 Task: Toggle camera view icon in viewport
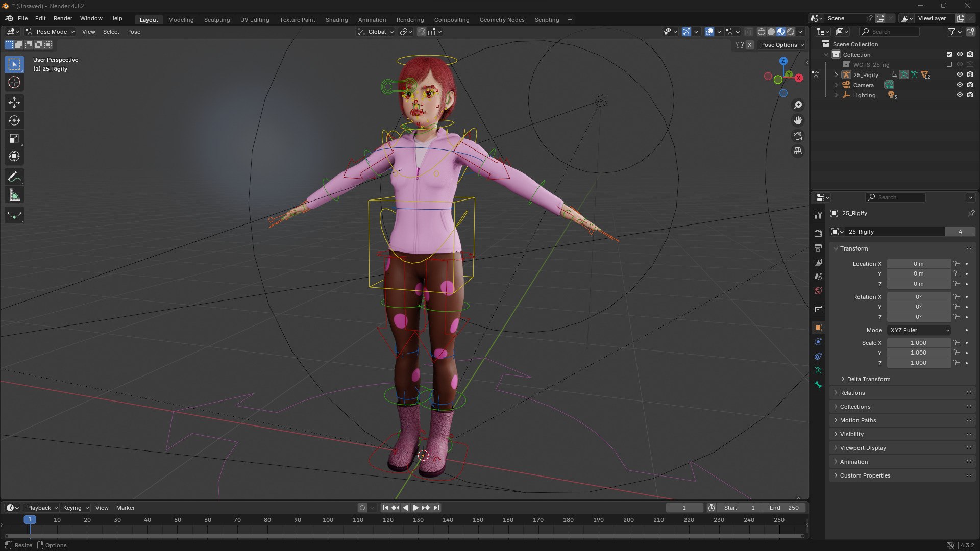[x=798, y=136]
